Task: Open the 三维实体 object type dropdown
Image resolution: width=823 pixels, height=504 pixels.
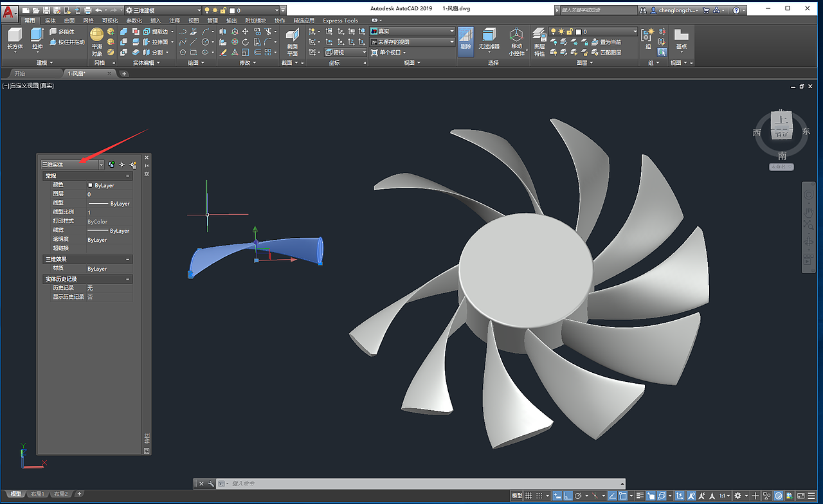Action: point(72,165)
